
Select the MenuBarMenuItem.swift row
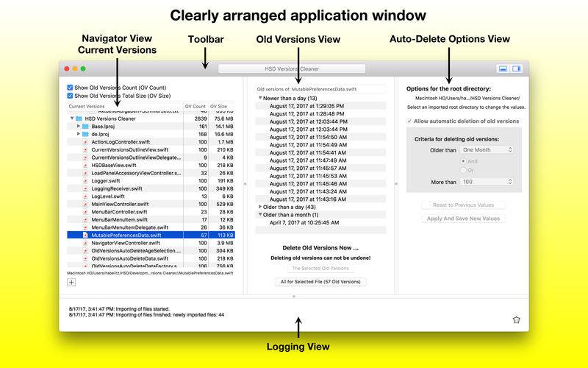tap(151, 219)
